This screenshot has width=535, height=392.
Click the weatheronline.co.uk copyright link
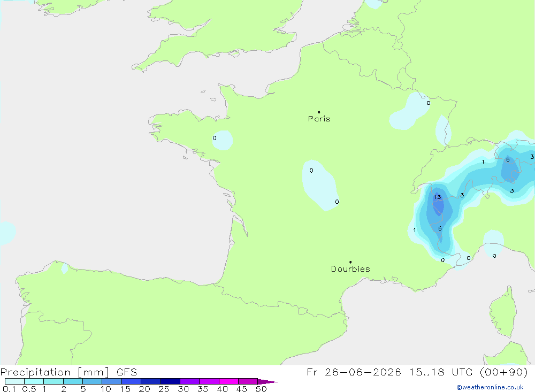click(490, 387)
